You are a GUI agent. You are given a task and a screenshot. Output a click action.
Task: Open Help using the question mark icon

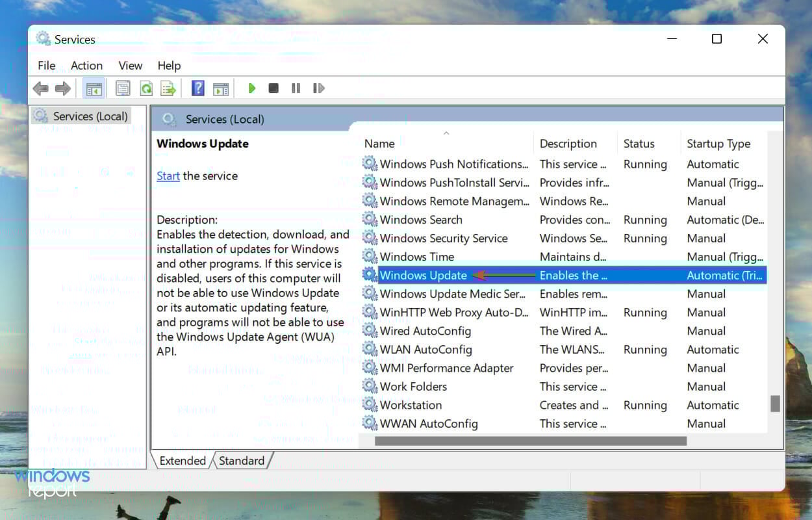(x=197, y=88)
